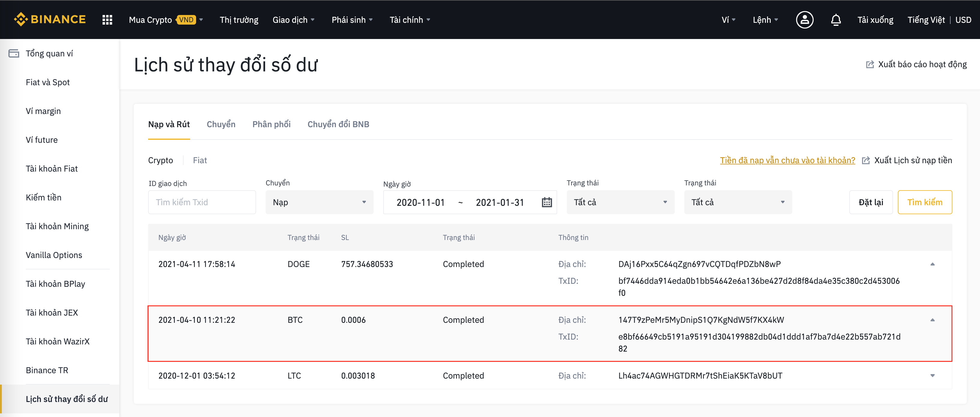The image size is (980, 417).
Task: Open the apps grid menu icon
Action: (x=107, y=20)
